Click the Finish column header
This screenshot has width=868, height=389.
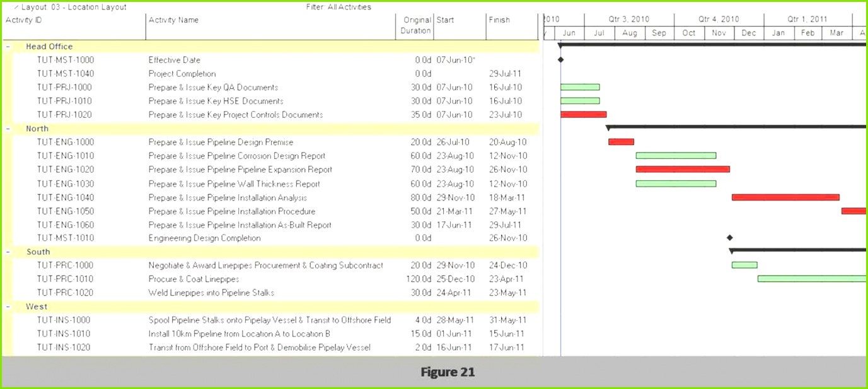coord(499,20)
